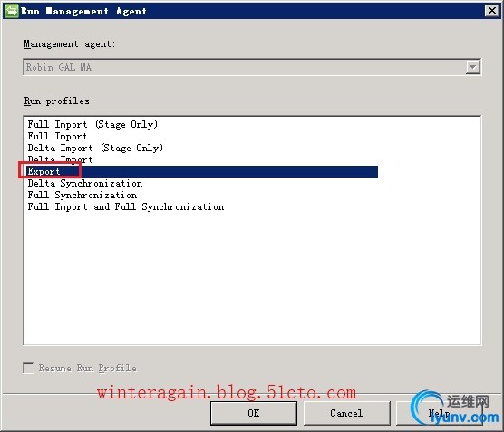Select Full Import and Full Synchronization profile

click(x=126, y=207)
